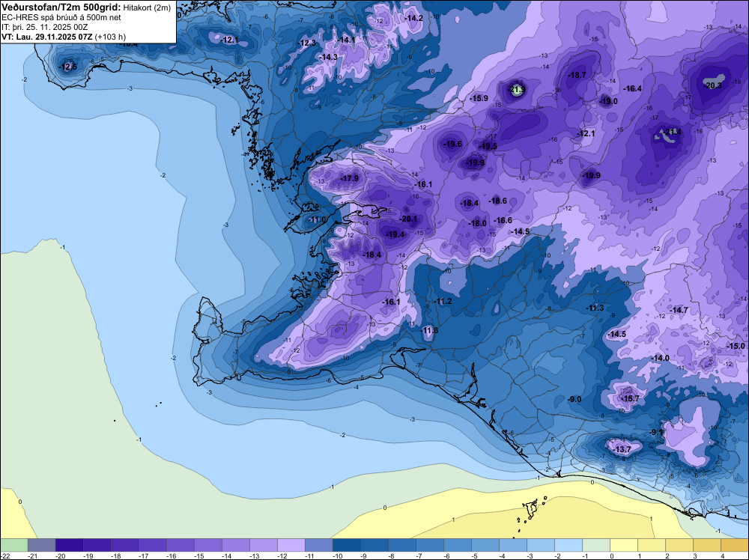The image size is (749, 560).
Task: Pick the legend swatch labelled -14
Action: coord(235,545)
